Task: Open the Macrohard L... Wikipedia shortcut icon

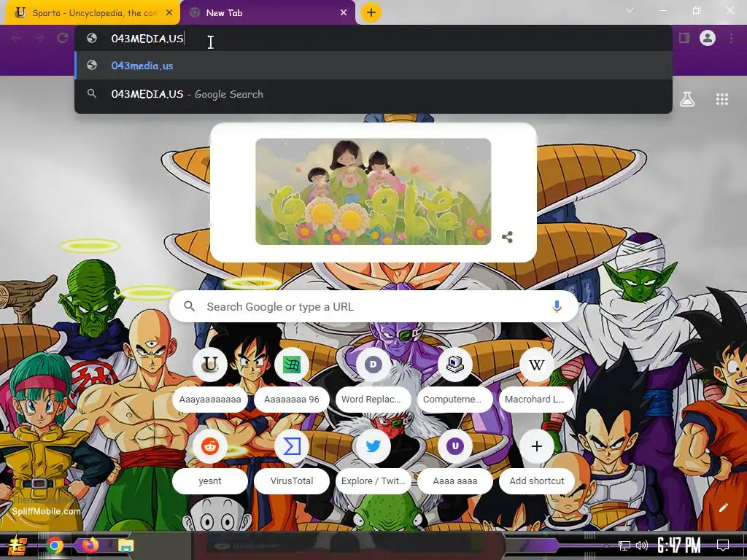Action: tap(536, 365)
